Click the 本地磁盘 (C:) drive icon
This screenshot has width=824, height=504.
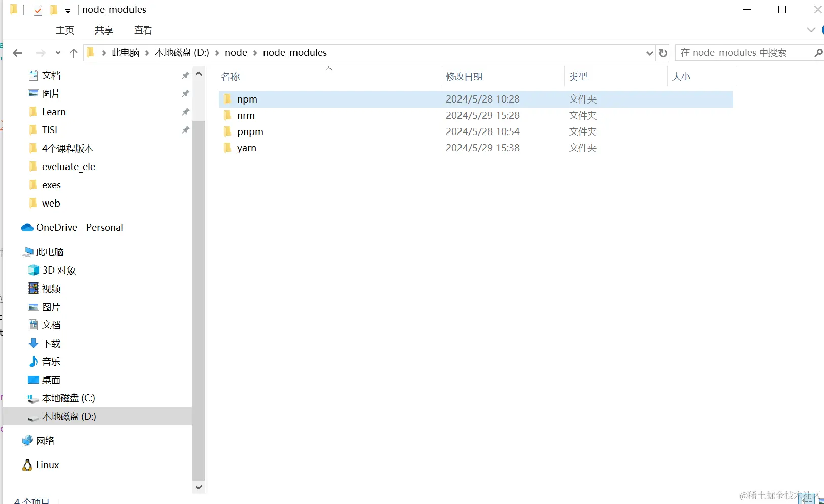pyautogui.click(x=34, y=398)
